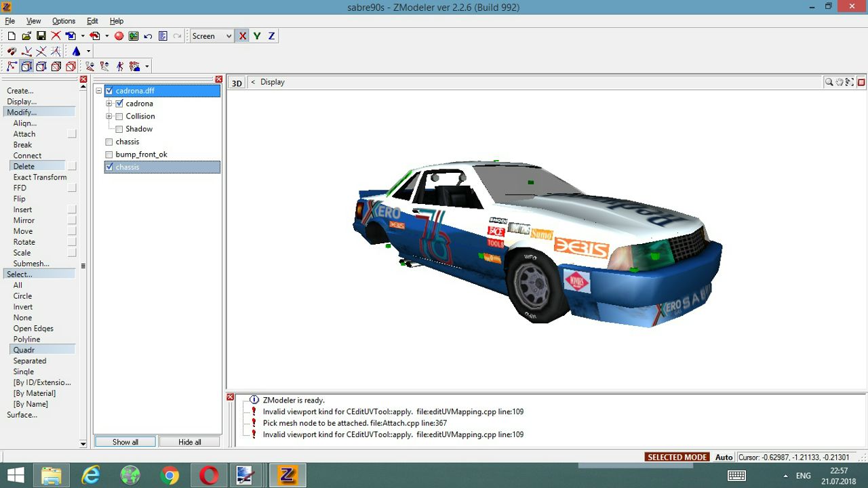
Task: Toggle the X axis constraint button
Action: [x=242, y=36]
